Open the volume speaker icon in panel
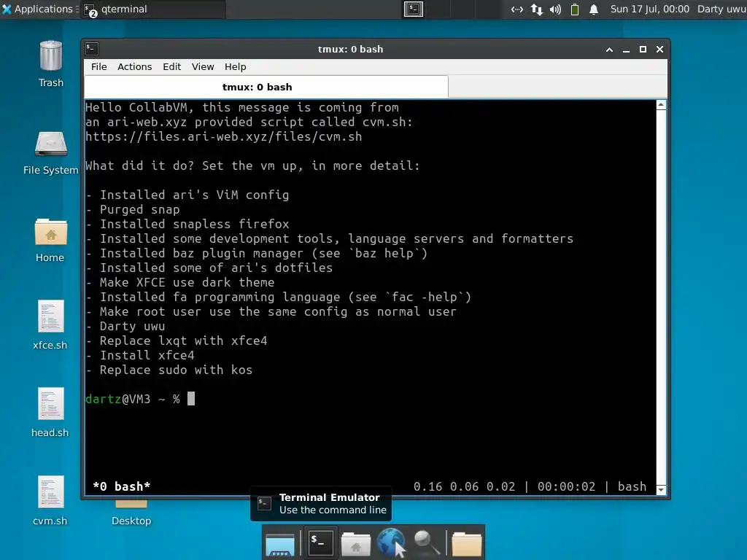 point(555,9)
